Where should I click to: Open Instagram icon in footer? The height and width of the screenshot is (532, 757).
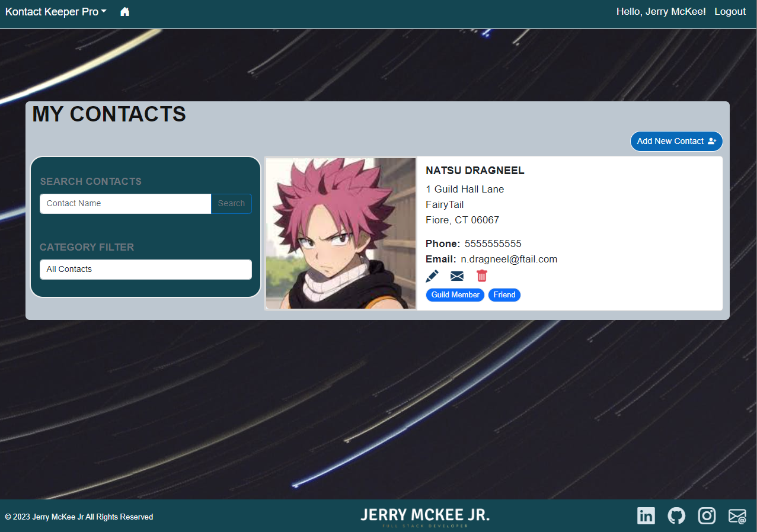coord(707,516)
